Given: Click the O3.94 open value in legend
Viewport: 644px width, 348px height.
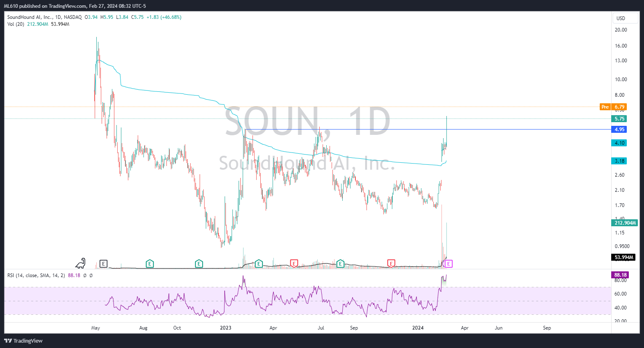Looking at the screenshot, I should (91, 17).
